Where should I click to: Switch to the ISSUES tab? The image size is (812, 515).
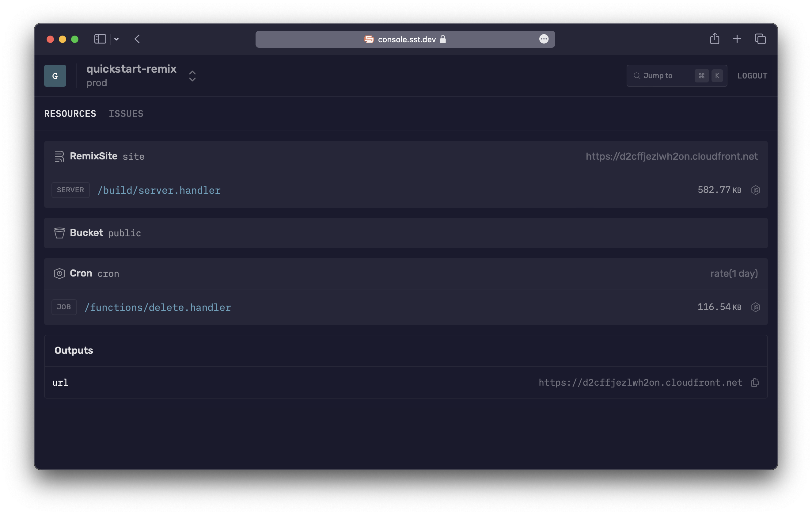click(126, 113)
